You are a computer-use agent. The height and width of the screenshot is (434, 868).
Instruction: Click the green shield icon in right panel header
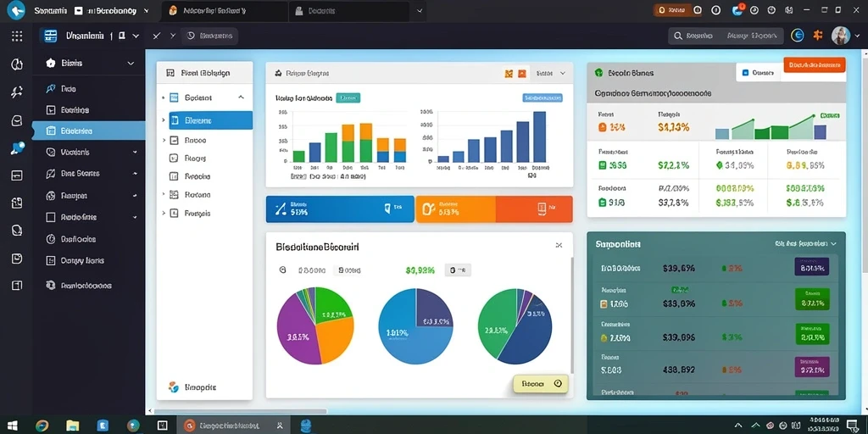point(598,73)
